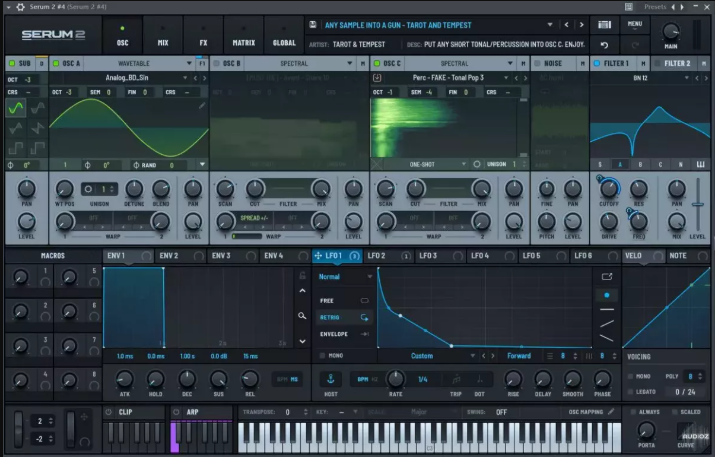The width and height of the screenshot is (715, 457).
Task: Open the FL Studio plugin gear icon
Action: coord(21,7)
